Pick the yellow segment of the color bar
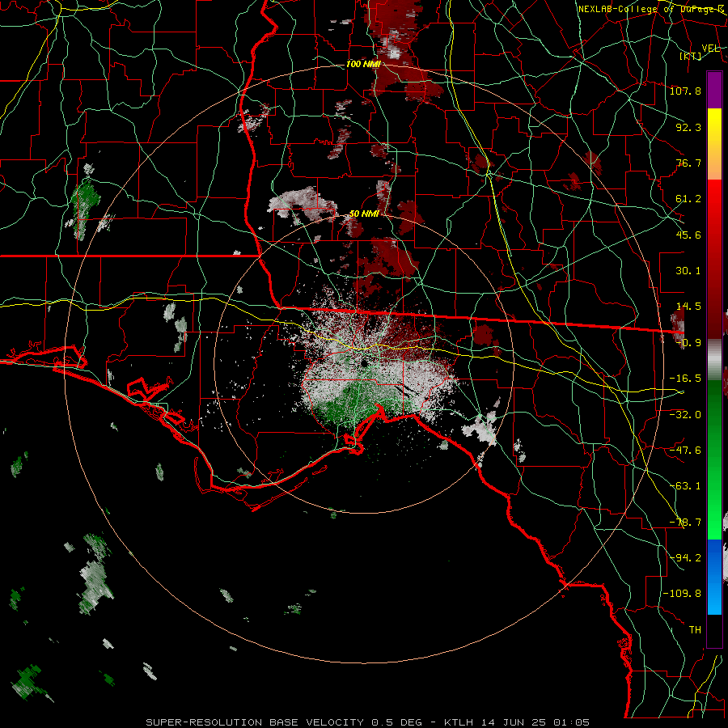The height and width of the screenshot is (728, 728). click(x=714, y=125)
